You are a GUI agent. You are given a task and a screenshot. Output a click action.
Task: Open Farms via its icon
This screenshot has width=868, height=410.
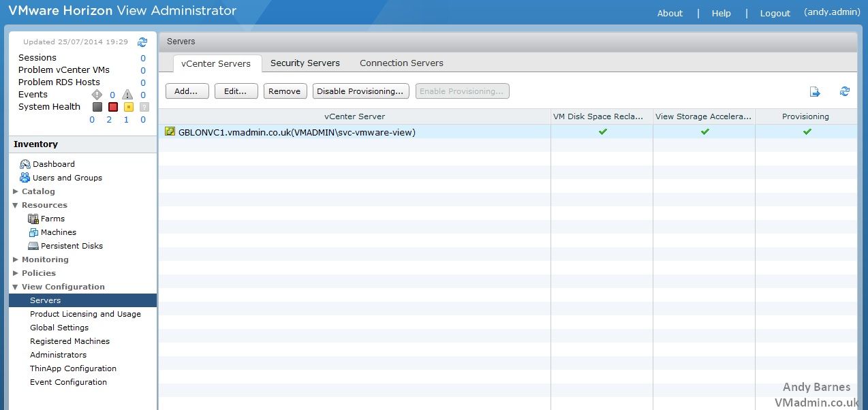[33, 219]
